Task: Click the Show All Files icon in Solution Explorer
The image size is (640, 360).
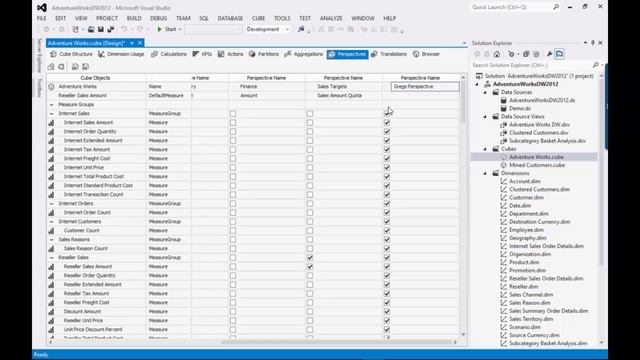Action: 536,54
